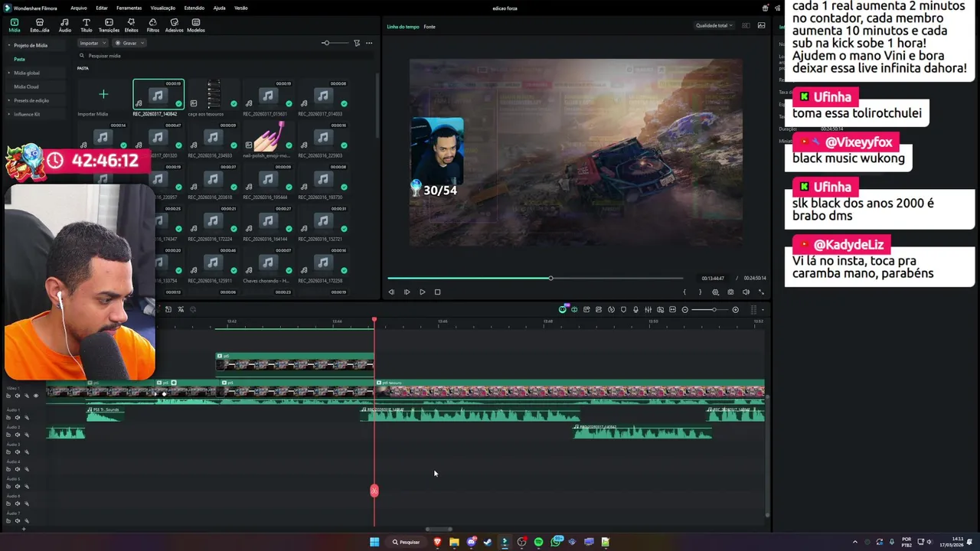Screen dimensions: 980x551
Task: Open the Áudio library tab
Action: tap(64, 25)
